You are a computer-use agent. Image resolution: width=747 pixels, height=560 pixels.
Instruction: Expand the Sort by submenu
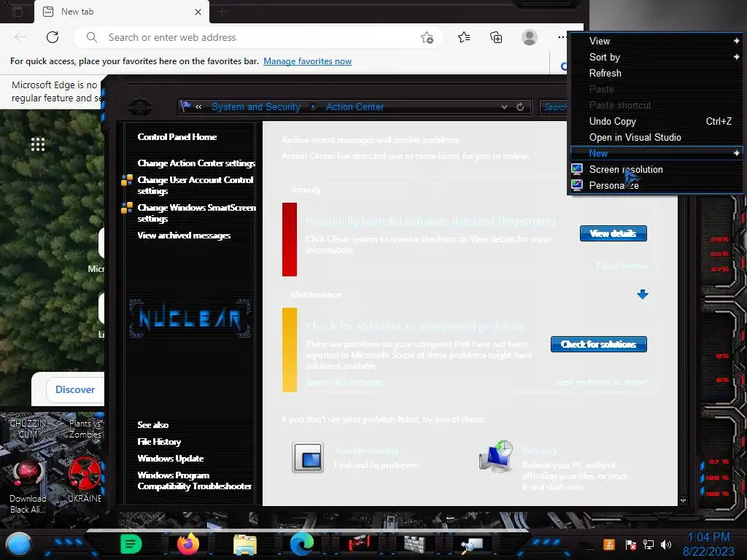[x=656, y=57]
